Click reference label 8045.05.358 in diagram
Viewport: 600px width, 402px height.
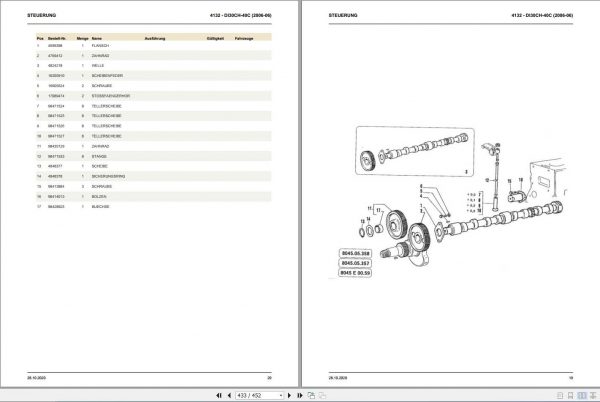[355, 254]
